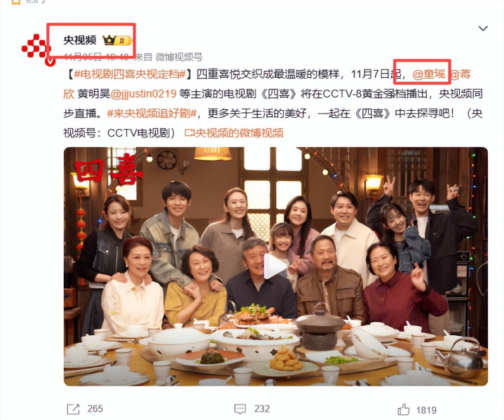Click the repost share icon
The width and height of the screenshot is (504, 420).
(74, 409)
